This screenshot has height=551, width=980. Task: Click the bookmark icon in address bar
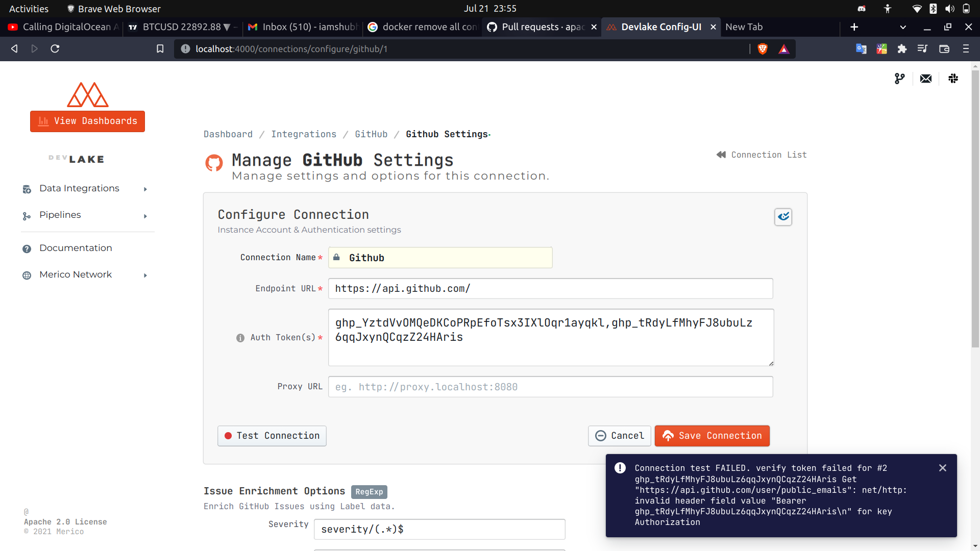(160, 49)
